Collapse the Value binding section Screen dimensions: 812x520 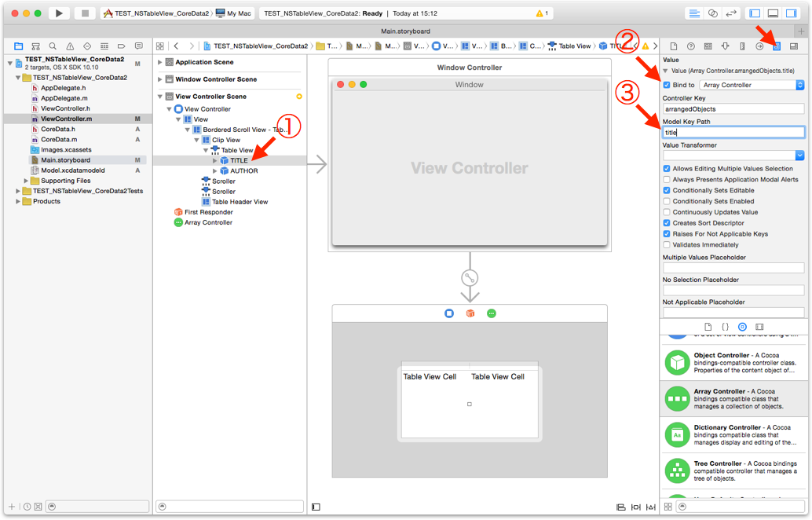point(666,71)
